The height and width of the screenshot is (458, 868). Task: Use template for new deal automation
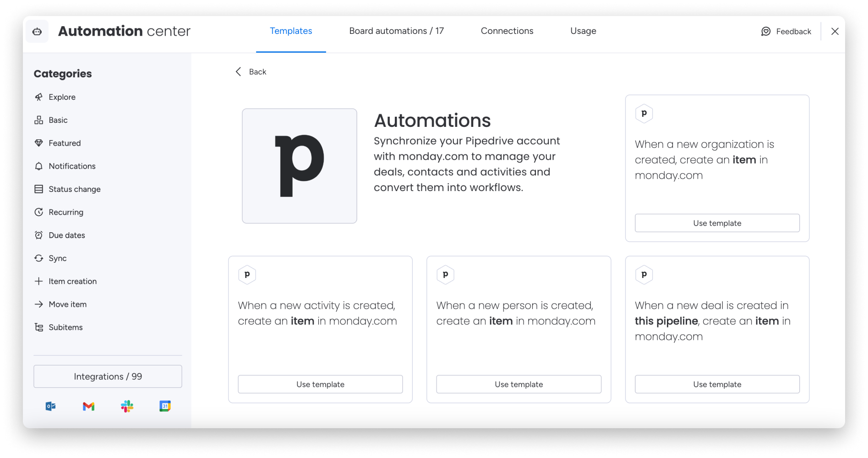click(717, 384)
